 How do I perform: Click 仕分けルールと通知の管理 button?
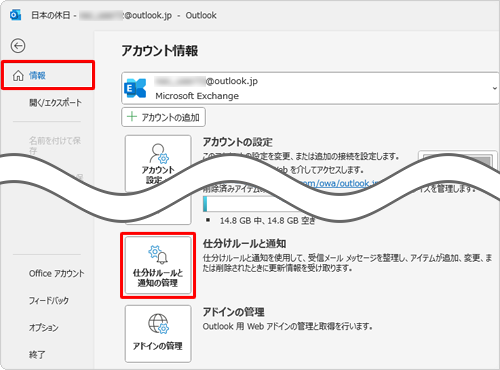pos(158,265)
